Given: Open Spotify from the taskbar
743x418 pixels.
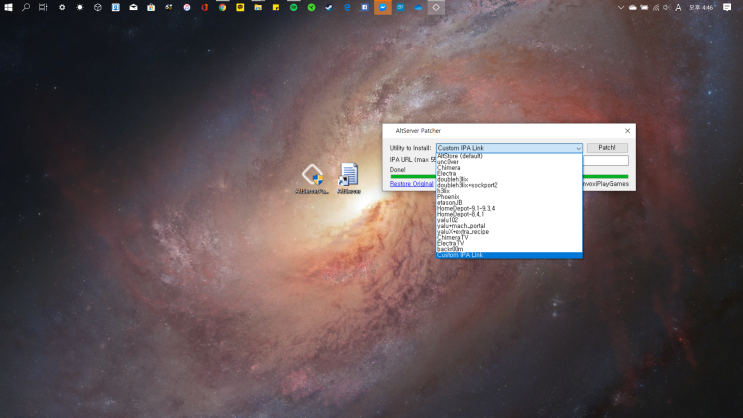Looking at the screenshot, I should (x=294, y=7).
